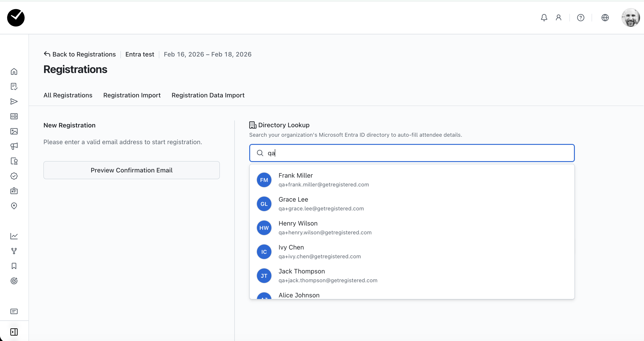Click the Directory Lookup search field
Image resolution: width=644 pixels, height=341 pixels.
[x=412, y=153]
